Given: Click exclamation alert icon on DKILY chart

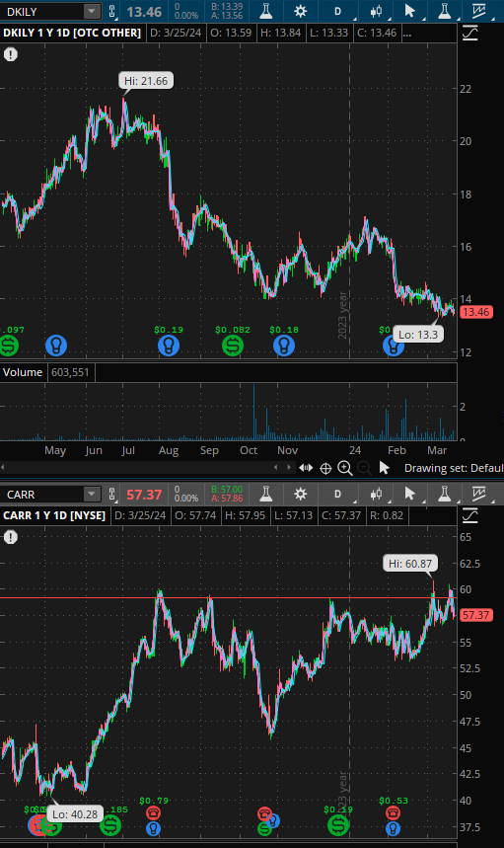Looking at the screenshot, I should pos(11,54).
